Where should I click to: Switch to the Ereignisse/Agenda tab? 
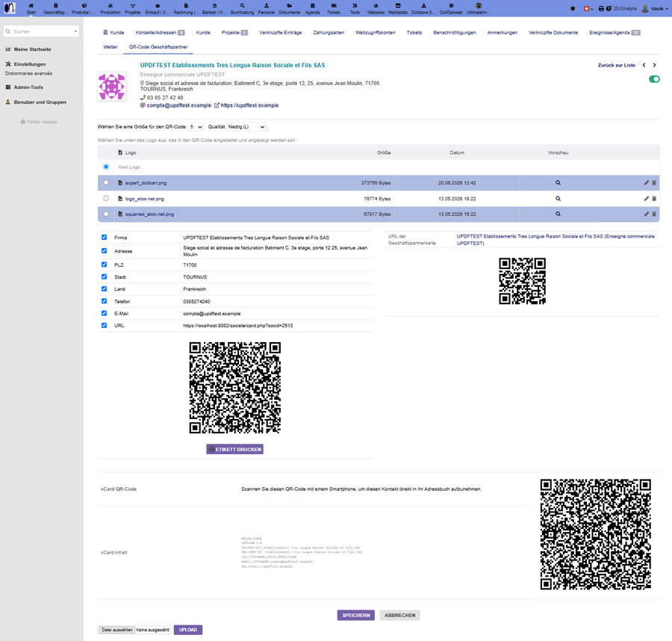tap(615, 33)
